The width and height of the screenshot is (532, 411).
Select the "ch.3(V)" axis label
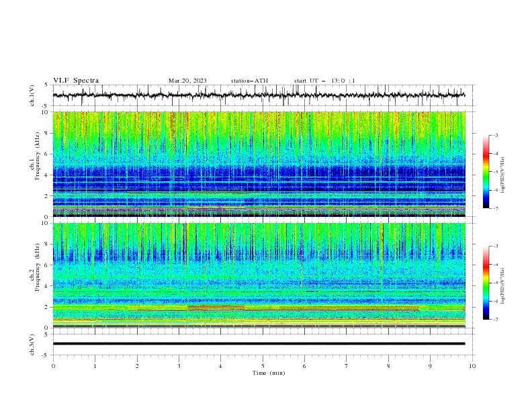[32, 345]
